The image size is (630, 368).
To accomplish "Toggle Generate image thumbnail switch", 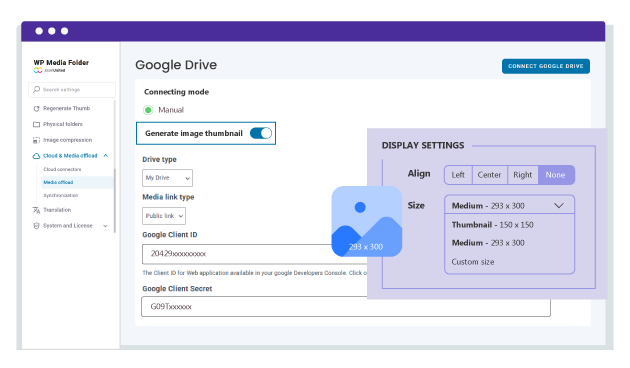I will pyautogui.click(x=261, y=133).
